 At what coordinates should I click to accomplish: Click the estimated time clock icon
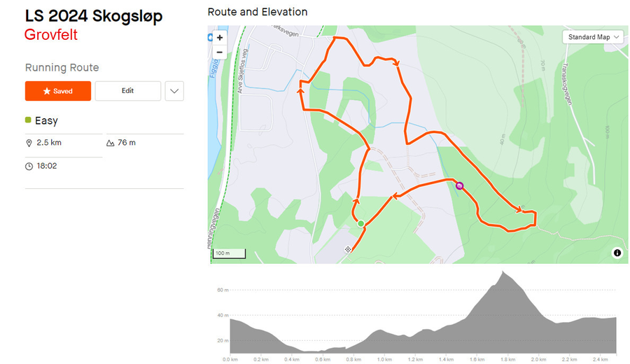pyautogui.click(x=29, y=167)
